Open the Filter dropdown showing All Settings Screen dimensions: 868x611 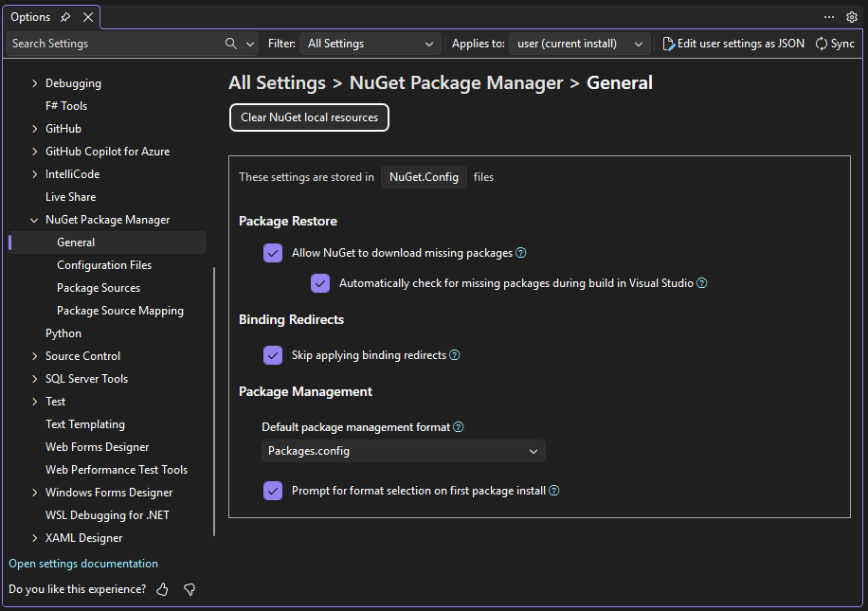[x=371, y=43]
